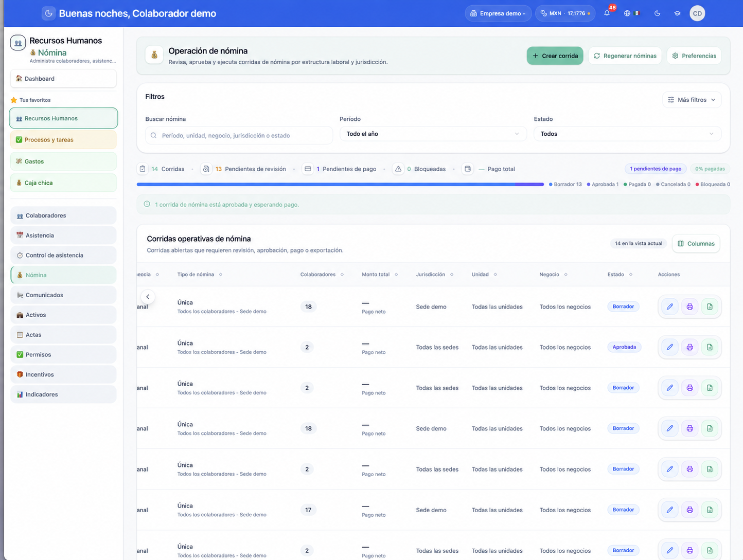Click the Buscar nómina search field
The image size is (743, 560).
[x=239, y=135]
